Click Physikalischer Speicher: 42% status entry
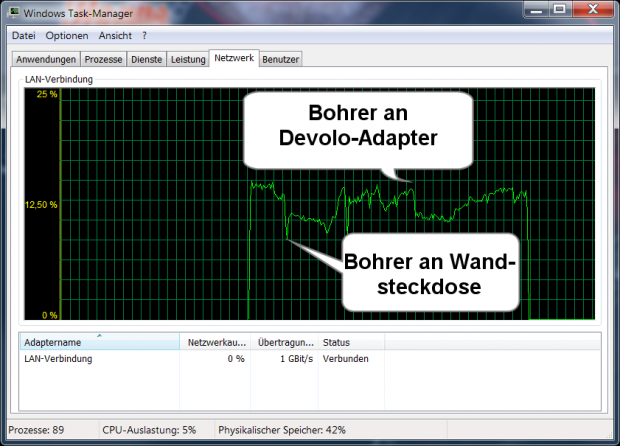 coord(282,430)
